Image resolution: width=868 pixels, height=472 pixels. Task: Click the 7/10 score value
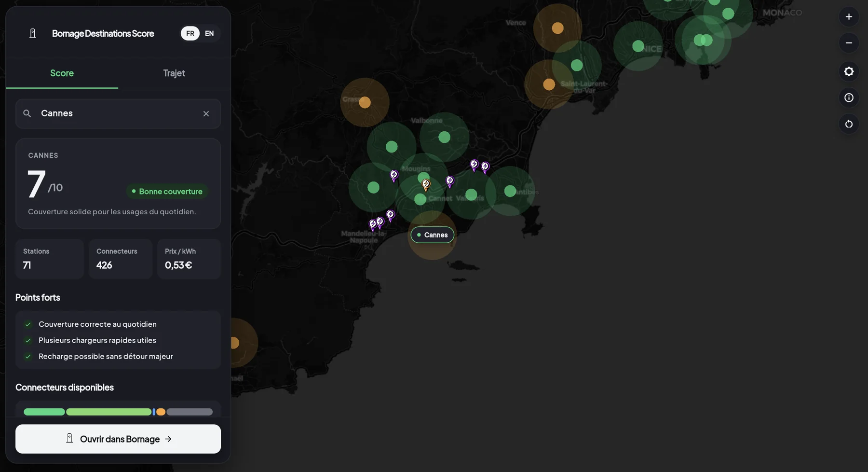tap(45, 184)
